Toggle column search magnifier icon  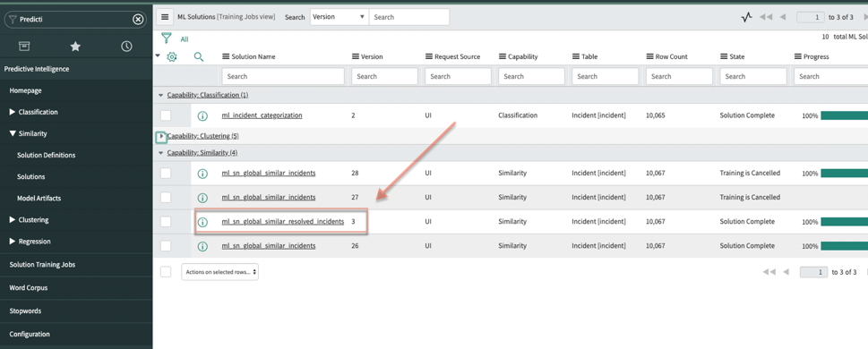[199, 56]
